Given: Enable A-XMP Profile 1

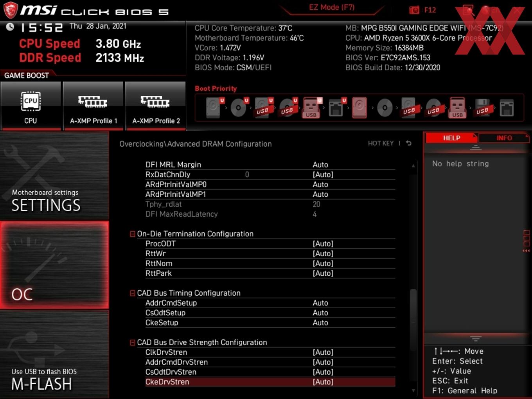Looking at the screenshot, I should pyautogui.click(x=93, y=106).
